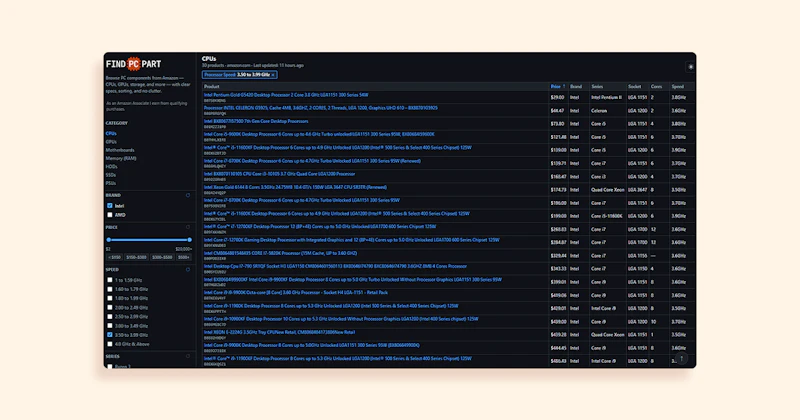Select the Motherboards category
This screenshot has width=800, height=420.
tap(120, 150)
